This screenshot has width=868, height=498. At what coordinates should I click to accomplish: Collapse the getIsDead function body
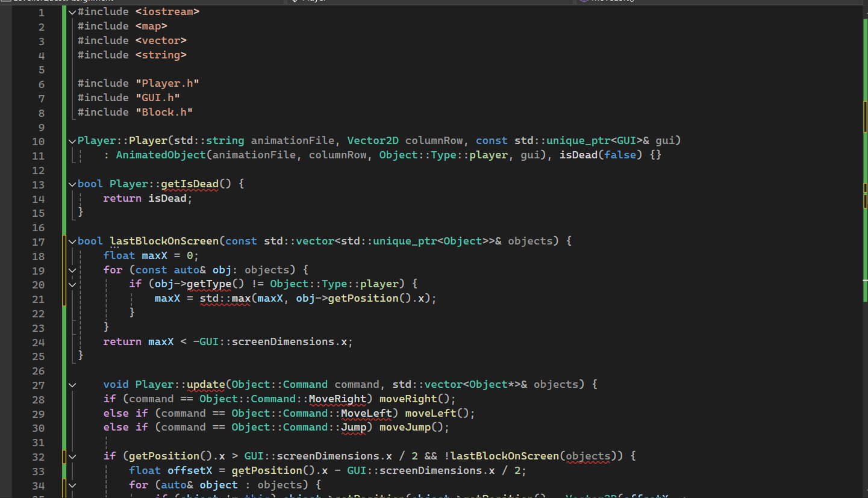tap(72, 184)
